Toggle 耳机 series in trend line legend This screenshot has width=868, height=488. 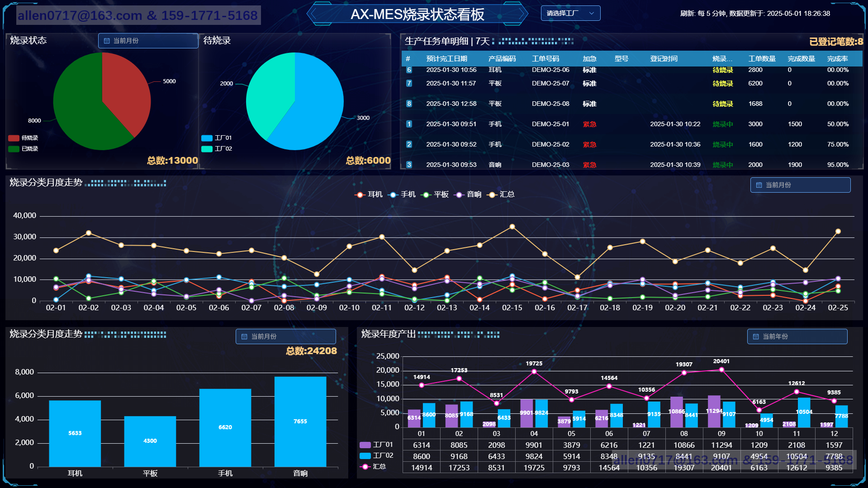pyautogui.click(x=369, y=194)
